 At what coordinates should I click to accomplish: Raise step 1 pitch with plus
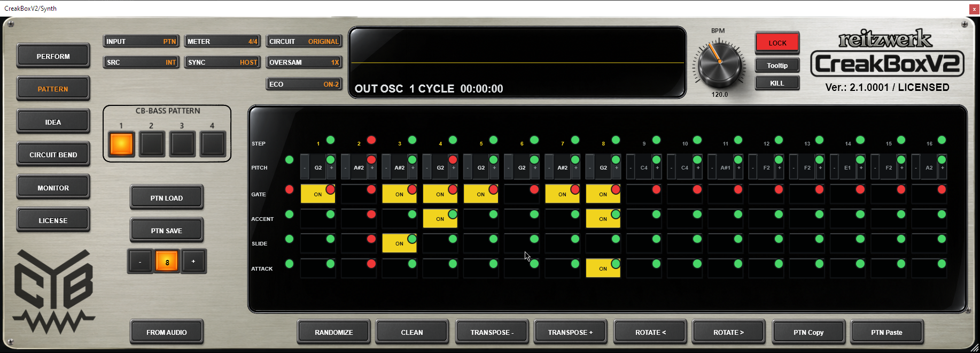point(331,168)
